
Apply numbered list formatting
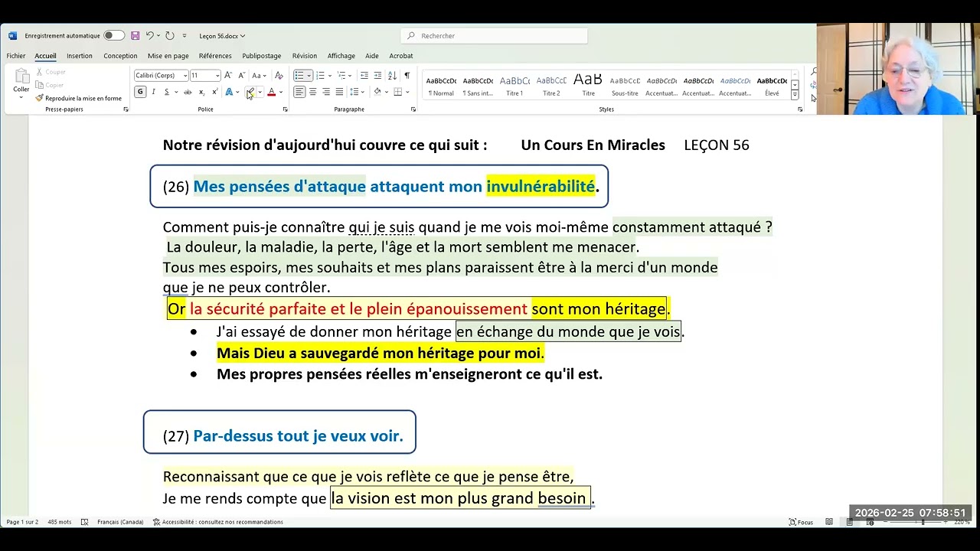click(x=320, y=76)
